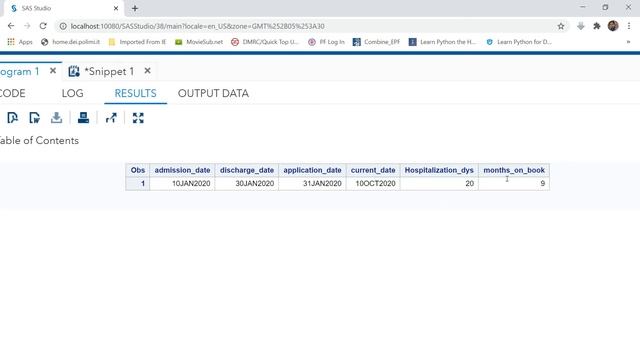The width and height of the screenshot is (640, 360).
Task: Click the Obs column header
Action: (138, 170)
